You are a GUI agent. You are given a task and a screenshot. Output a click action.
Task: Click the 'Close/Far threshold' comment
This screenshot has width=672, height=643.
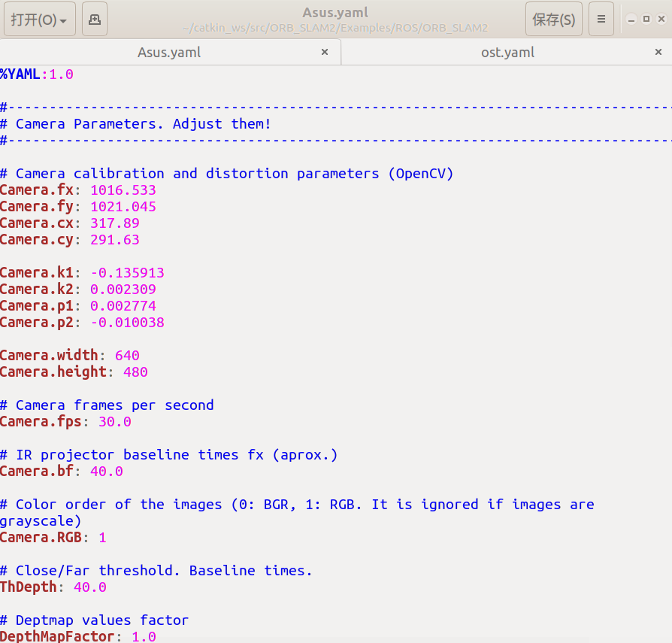pos(156,571)
